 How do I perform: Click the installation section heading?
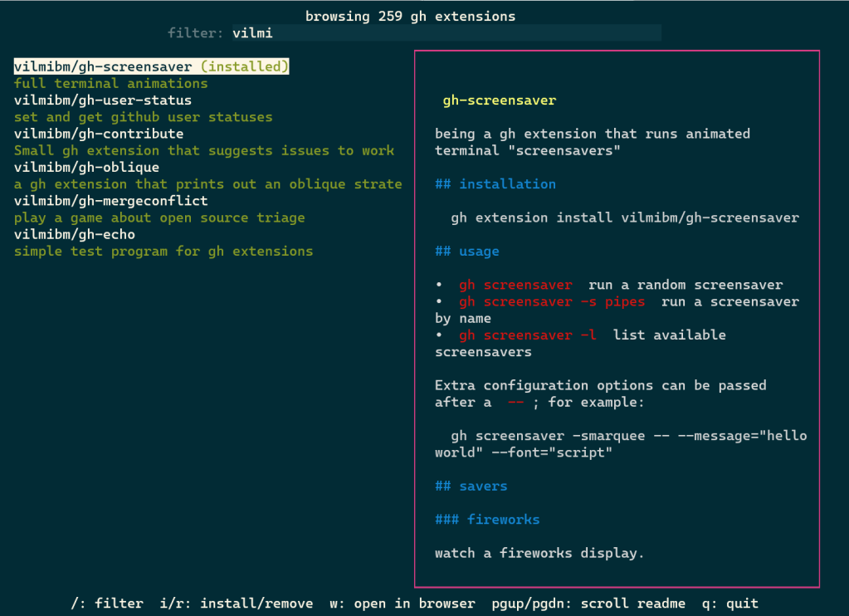[496, 184]
